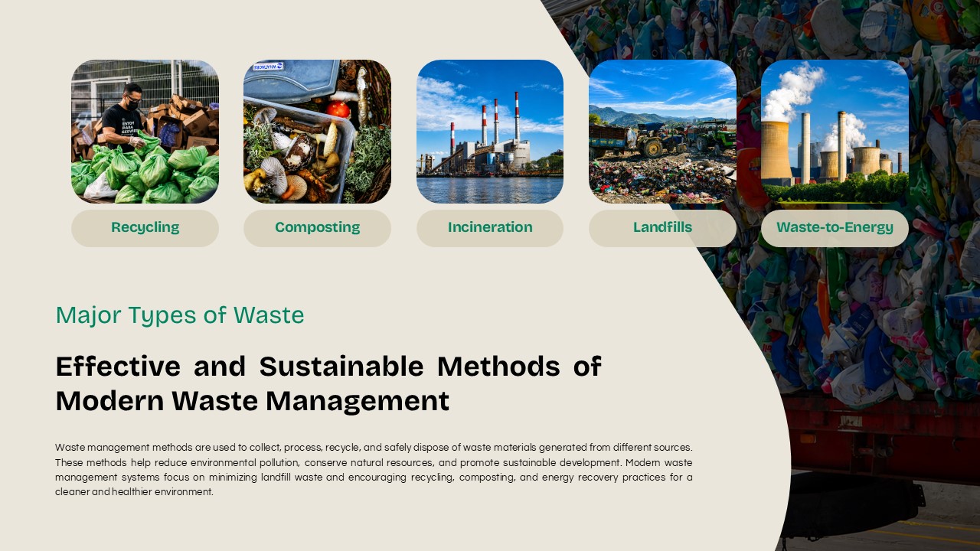
Task: Click the 'Major Types of Waste' subtitle
Action: tap(180, 315)
